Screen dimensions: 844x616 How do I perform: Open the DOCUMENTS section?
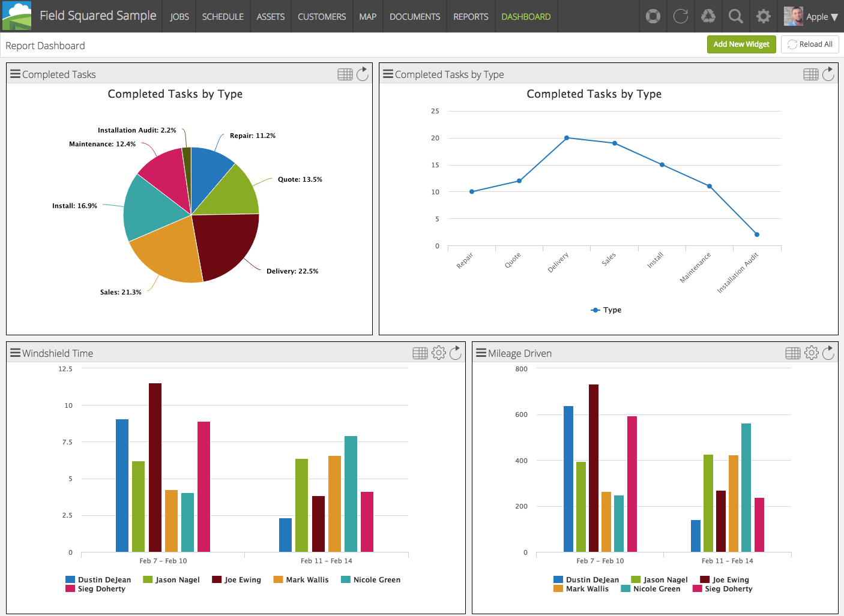click(x=415, y=17)
